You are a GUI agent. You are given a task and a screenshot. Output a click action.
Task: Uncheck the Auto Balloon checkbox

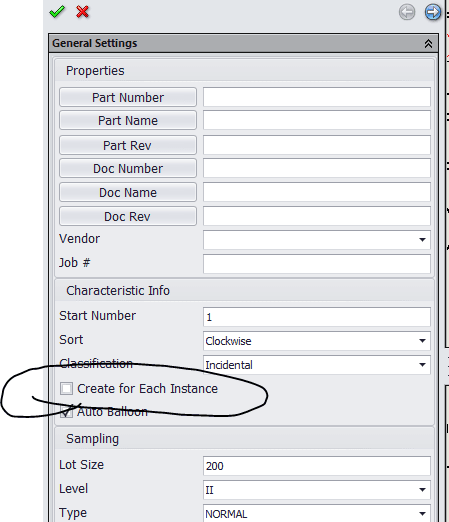pos(66,412)
